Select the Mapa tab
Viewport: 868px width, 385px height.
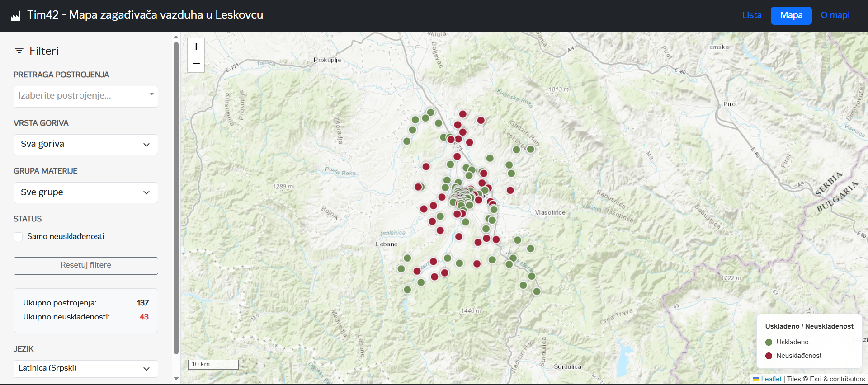pyautogui.click(x=791, y=15)
